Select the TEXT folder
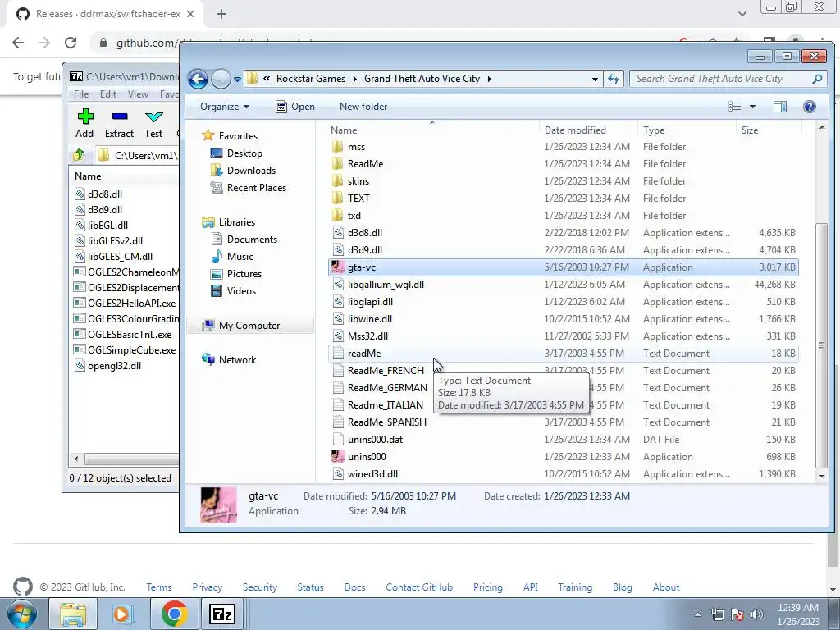Viewport: 840px width, 630px height. 563,199
